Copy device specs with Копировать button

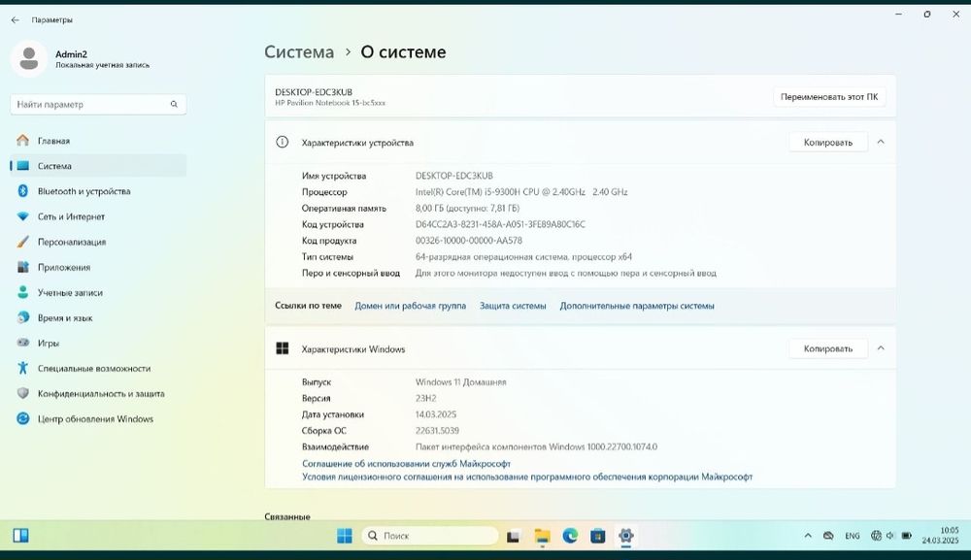[x=828, y=143]
